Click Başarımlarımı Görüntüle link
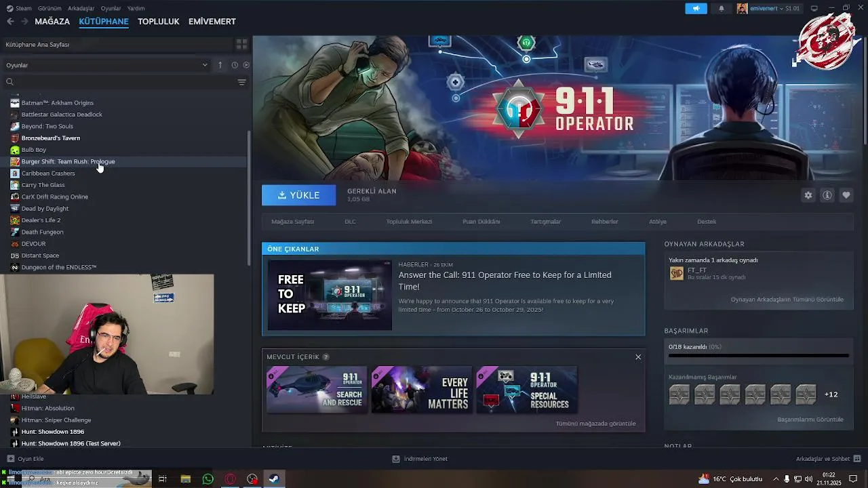Viewport: 868px width, 488px height. click(810, 420)
